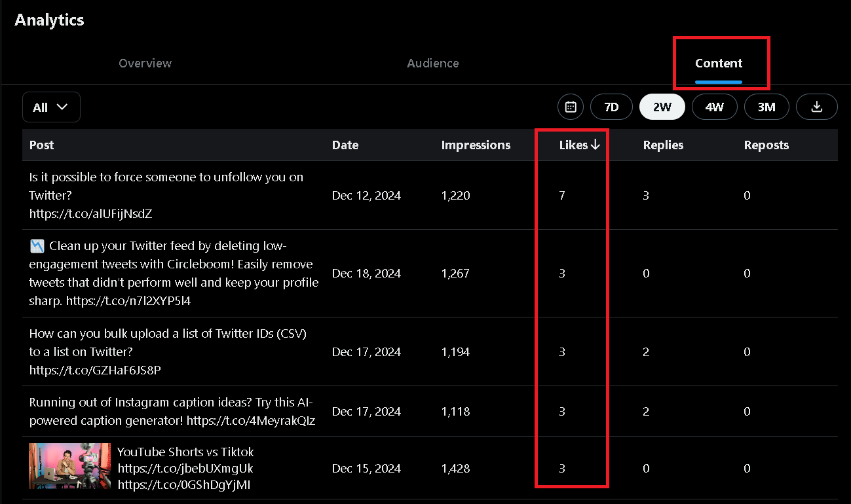Click the 7 likes value

[x=562, y=196]
